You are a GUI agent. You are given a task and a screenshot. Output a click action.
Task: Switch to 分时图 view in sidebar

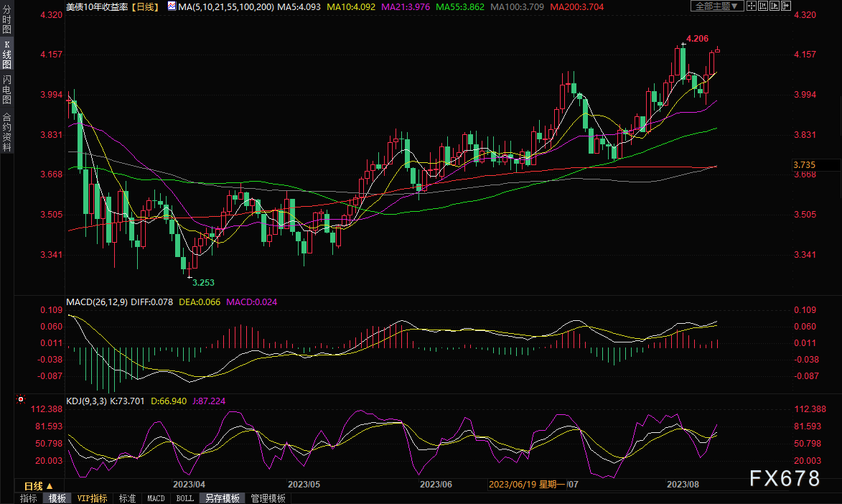(7, 21)
